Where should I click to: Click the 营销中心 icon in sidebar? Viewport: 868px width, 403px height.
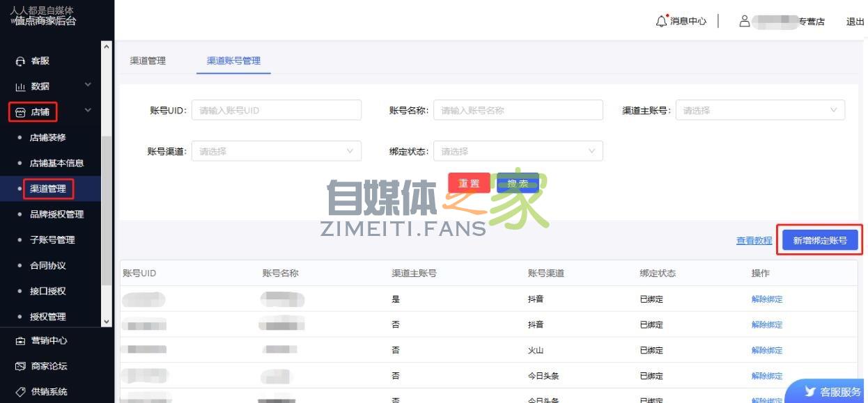click(20, 341)
